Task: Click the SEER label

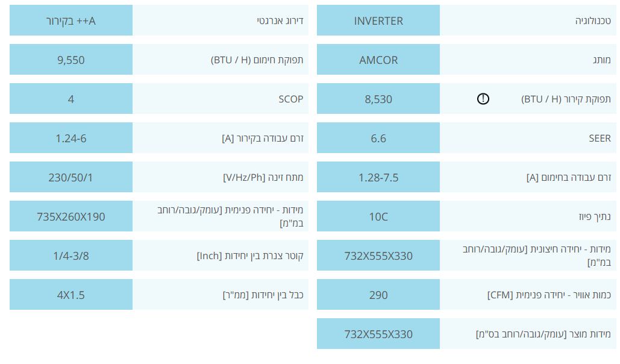Action: point(600,138)
